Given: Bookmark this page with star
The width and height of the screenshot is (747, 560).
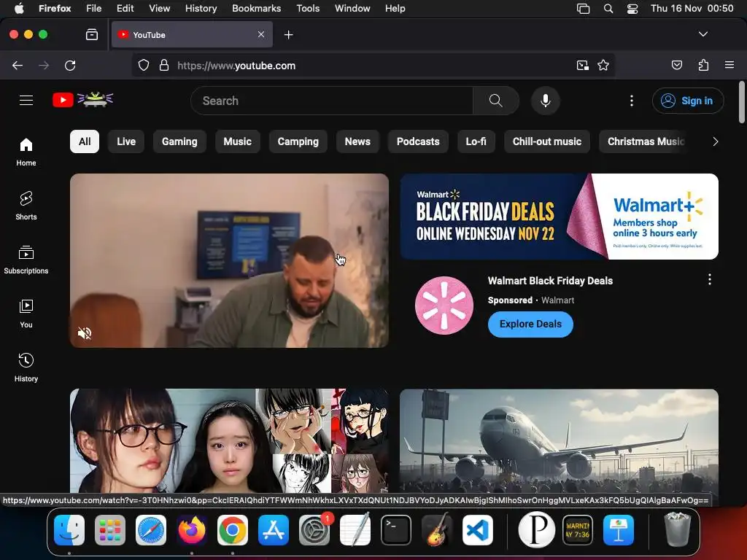Looking at the screenshot, I should click(x=603, y=65).
